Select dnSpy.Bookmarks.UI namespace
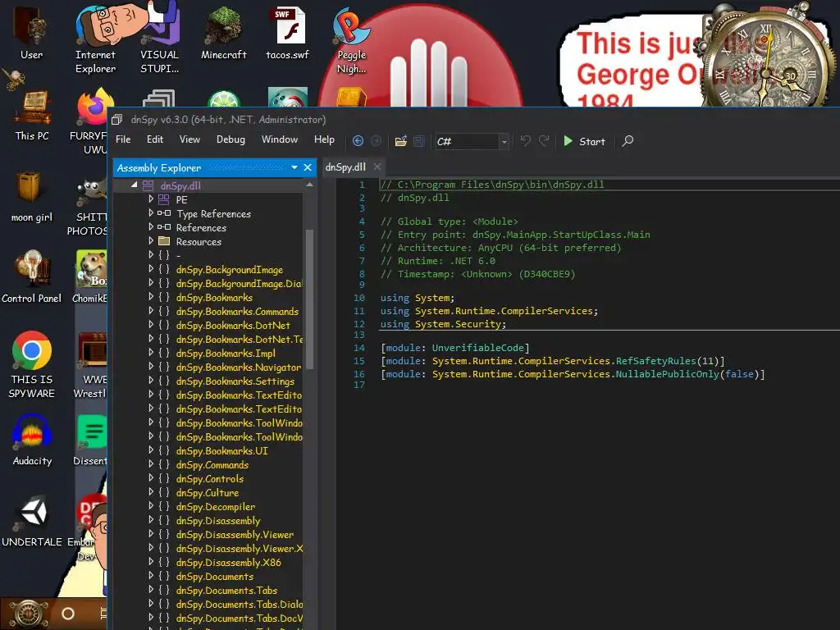The width and height of the screenshot is (840, 630). tap(221, 450)
